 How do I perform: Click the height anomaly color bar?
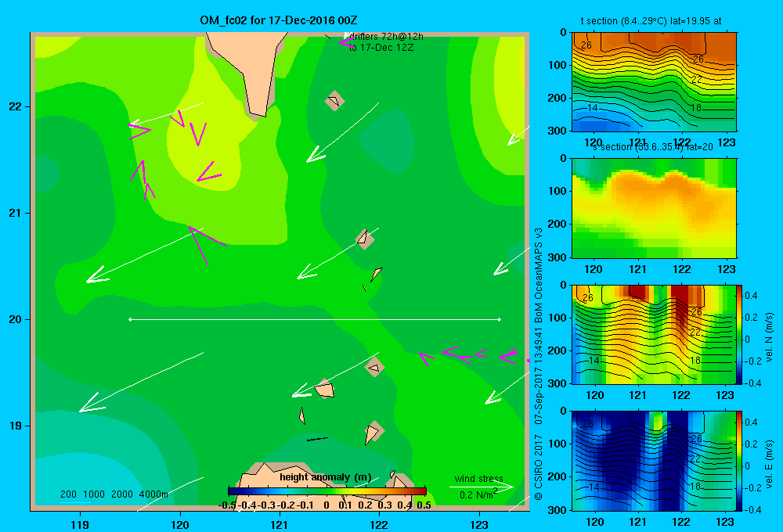pyautogui.click(x=327, y=491)
